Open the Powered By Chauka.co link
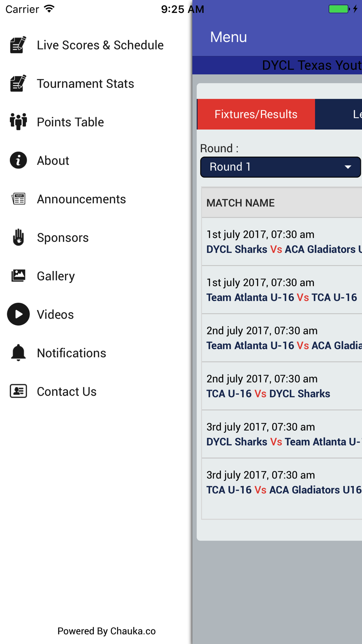Viewport: 362px width, 644px height. point(106,631)
